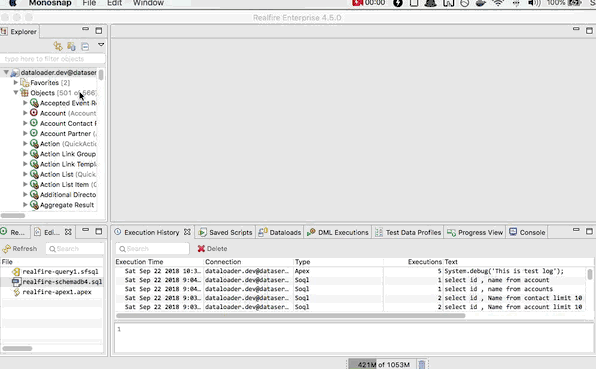Select Apex System.debug history row
Screen dimensions: 596x369
pyautogui.click(x=350, y=271)
